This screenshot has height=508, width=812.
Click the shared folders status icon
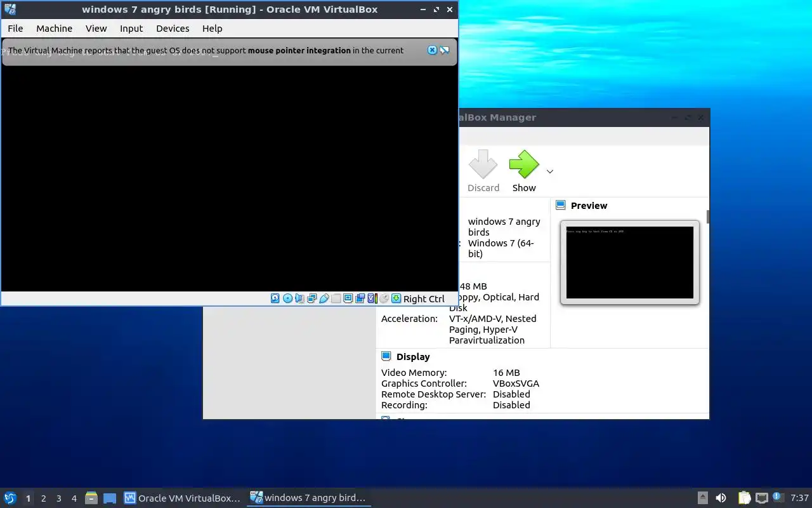point(336,298)
